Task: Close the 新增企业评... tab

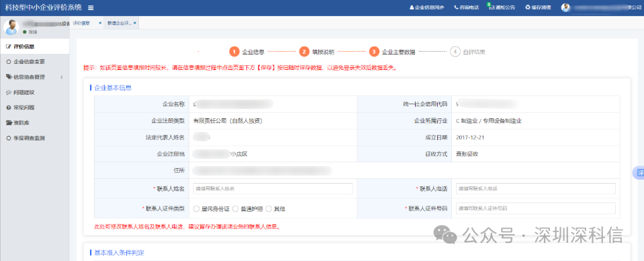Action: point(135,23)
